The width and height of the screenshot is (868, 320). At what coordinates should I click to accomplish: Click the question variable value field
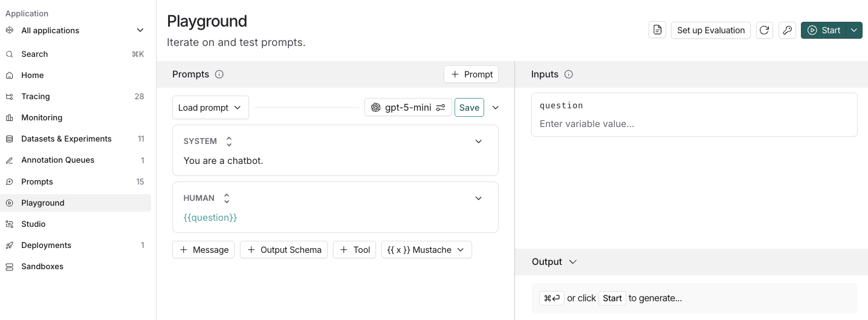tap(694, 124)
